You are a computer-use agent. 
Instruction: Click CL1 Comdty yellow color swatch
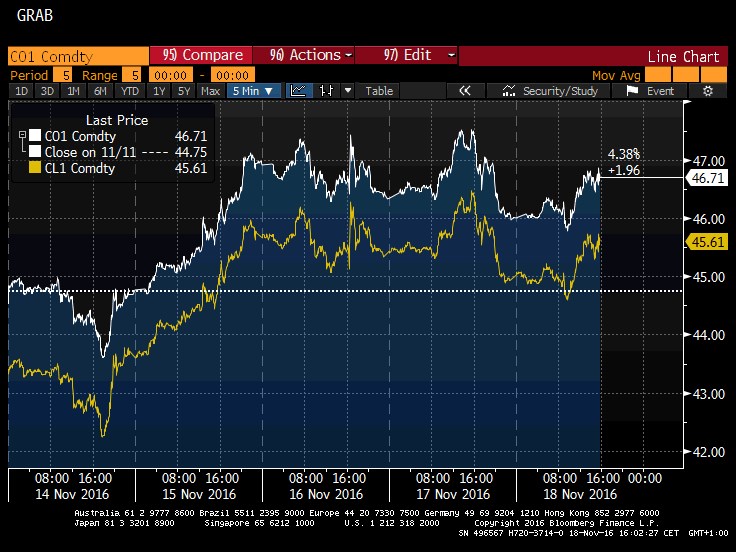pyautogui.click(x=36, y=168)
